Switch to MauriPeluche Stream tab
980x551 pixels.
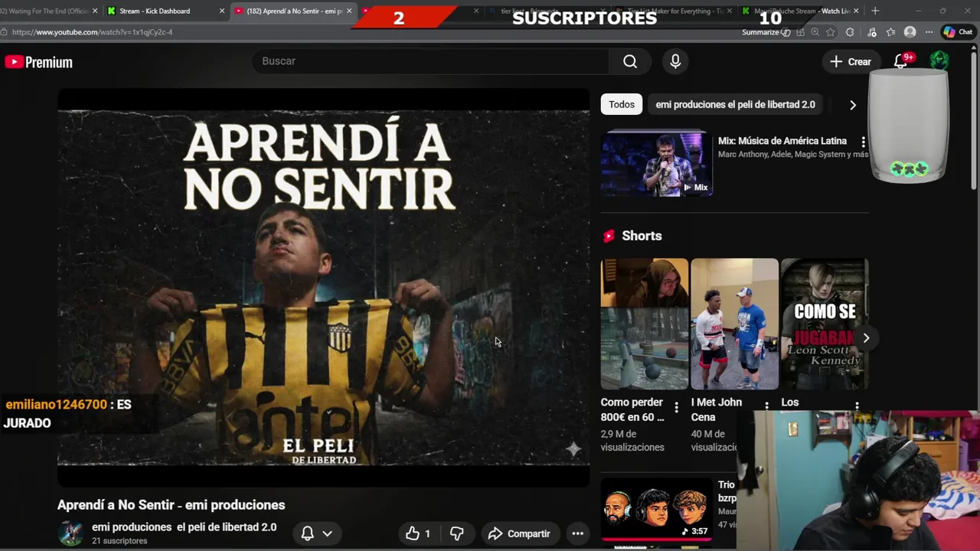coord(800,11)
